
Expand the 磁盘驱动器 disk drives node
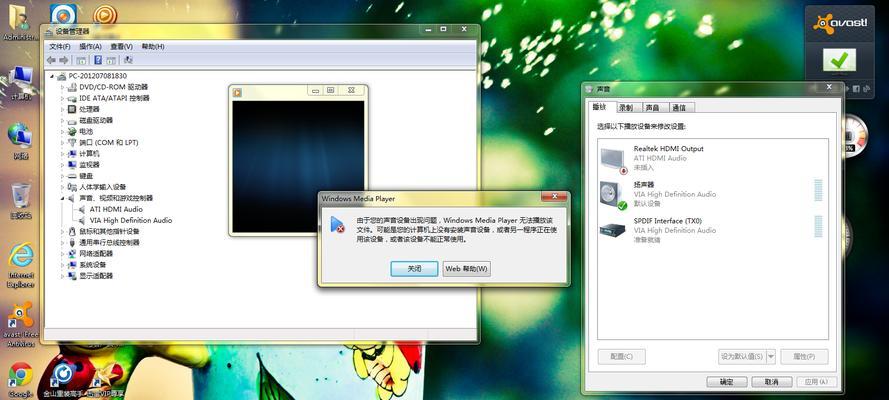pos(63,121)
